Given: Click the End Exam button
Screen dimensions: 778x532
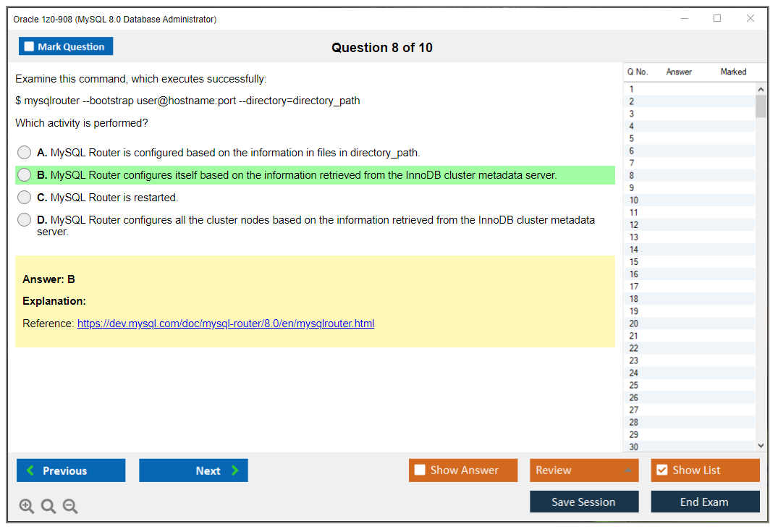Looking at the screenshot, I should pyautogui.click(x=705, y=502).
